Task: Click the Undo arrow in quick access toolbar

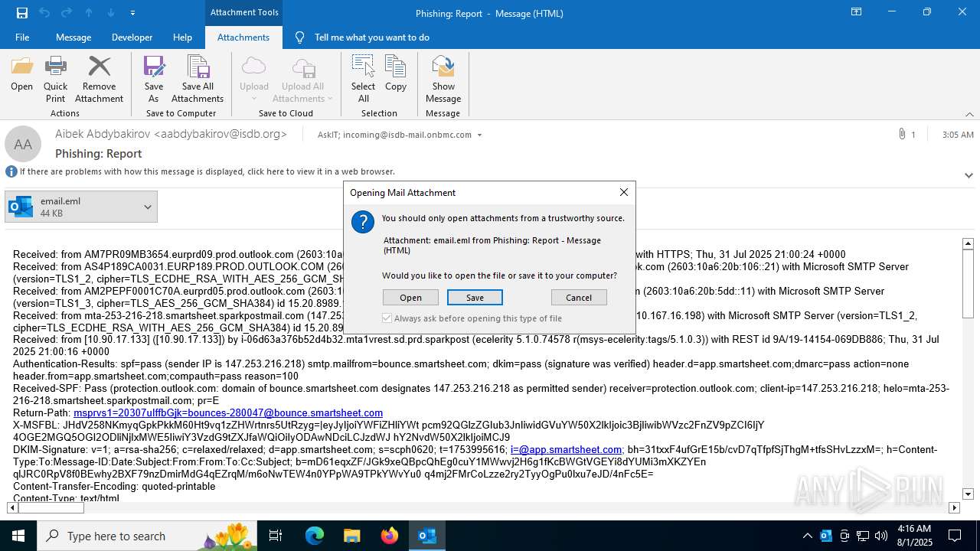Action: pyautogui.click(x=44, y=13)
